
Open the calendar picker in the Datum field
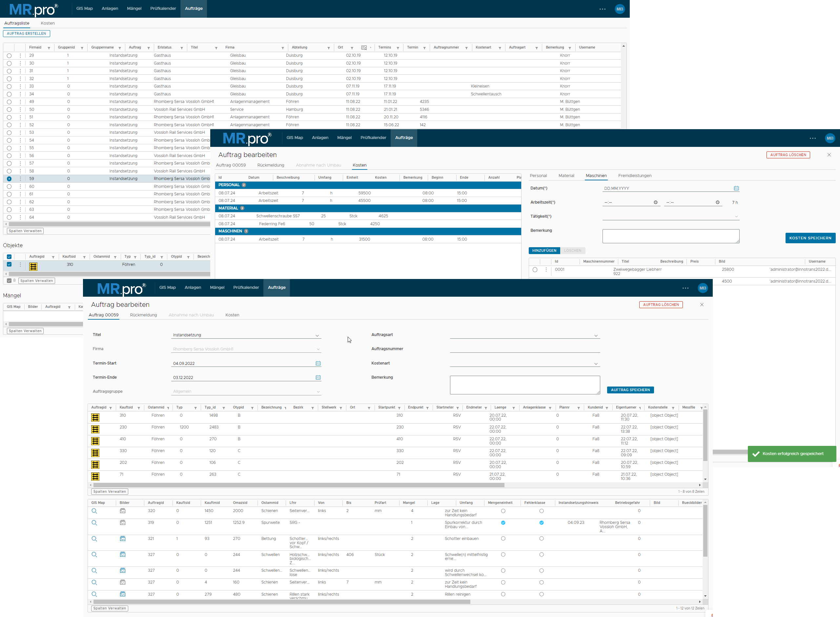(736, 188)
